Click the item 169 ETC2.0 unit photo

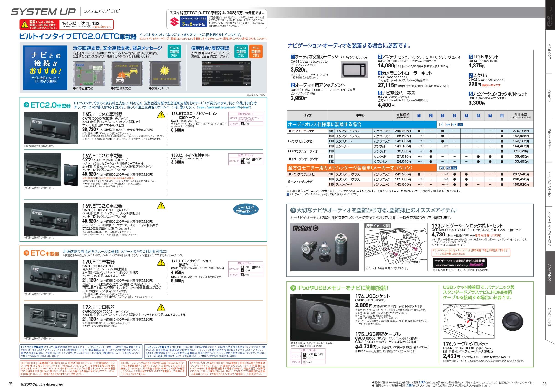point(51,219)
